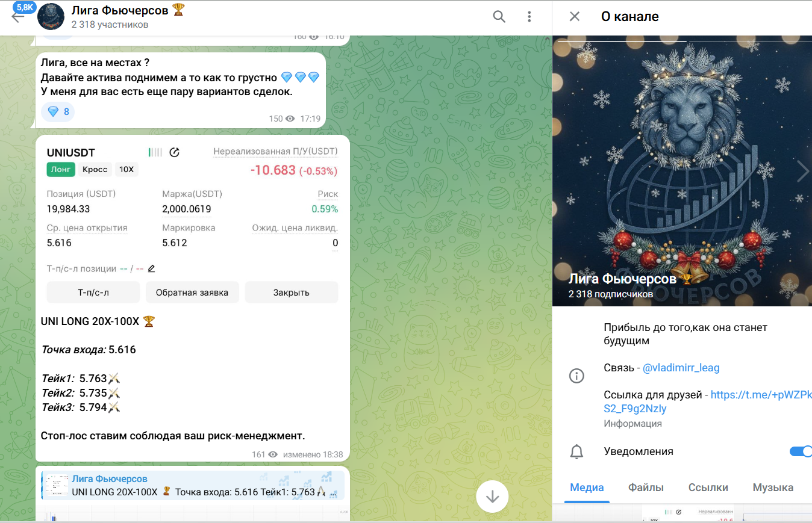Screen dimensions: 812x523
Task: Select the Музыка tab
Action: [x=773, y=487]
